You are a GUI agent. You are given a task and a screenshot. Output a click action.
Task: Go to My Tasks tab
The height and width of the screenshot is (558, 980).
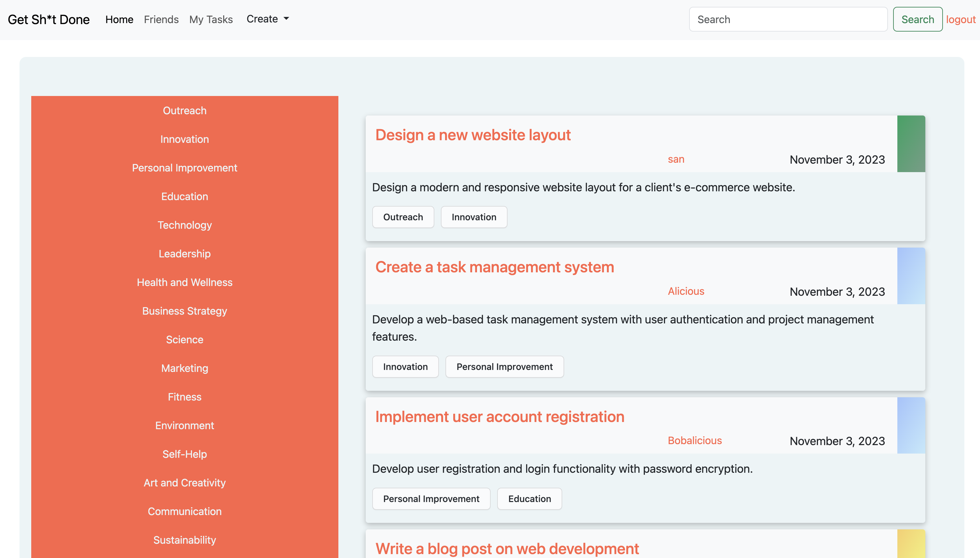tap(211, 20)
